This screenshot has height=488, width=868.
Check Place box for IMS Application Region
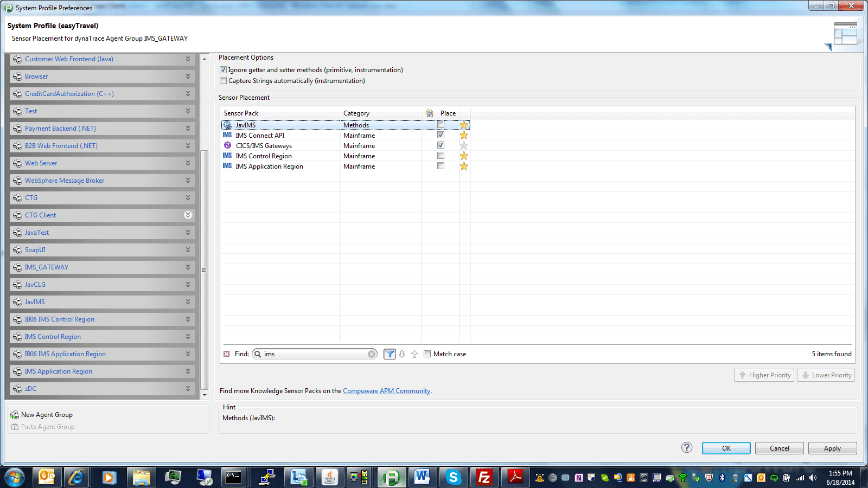[x=441, y=166]
